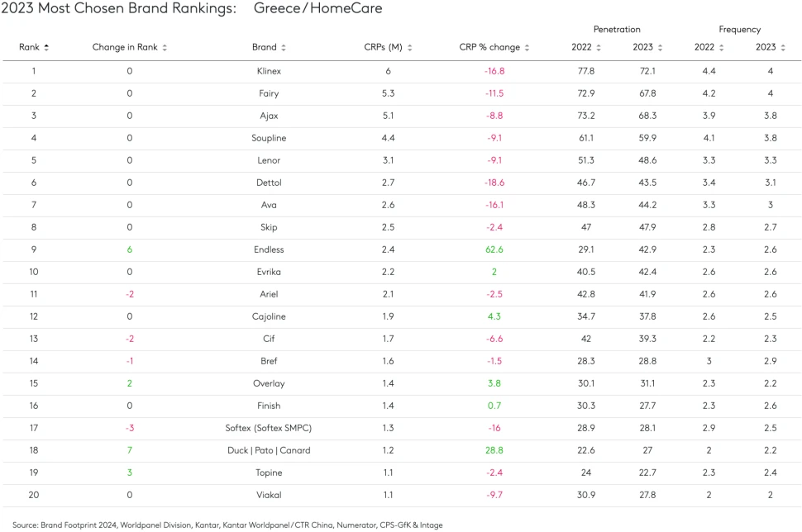Click the sort arrows beside Rank

point(46,47)
